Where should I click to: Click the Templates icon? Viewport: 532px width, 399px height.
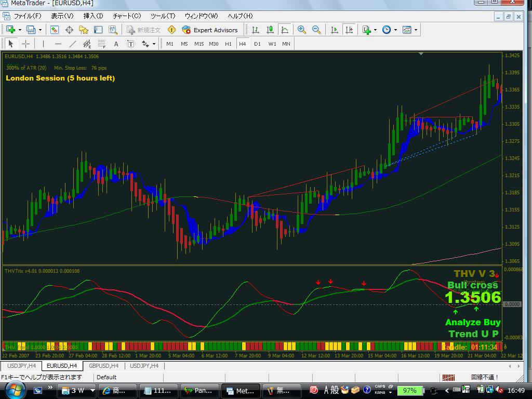[407, 30]
